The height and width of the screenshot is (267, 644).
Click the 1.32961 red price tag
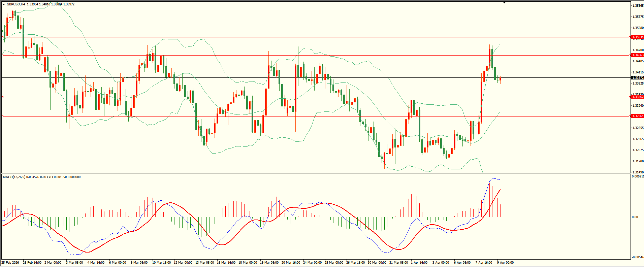pyautogui.click(x=637, y=116)
